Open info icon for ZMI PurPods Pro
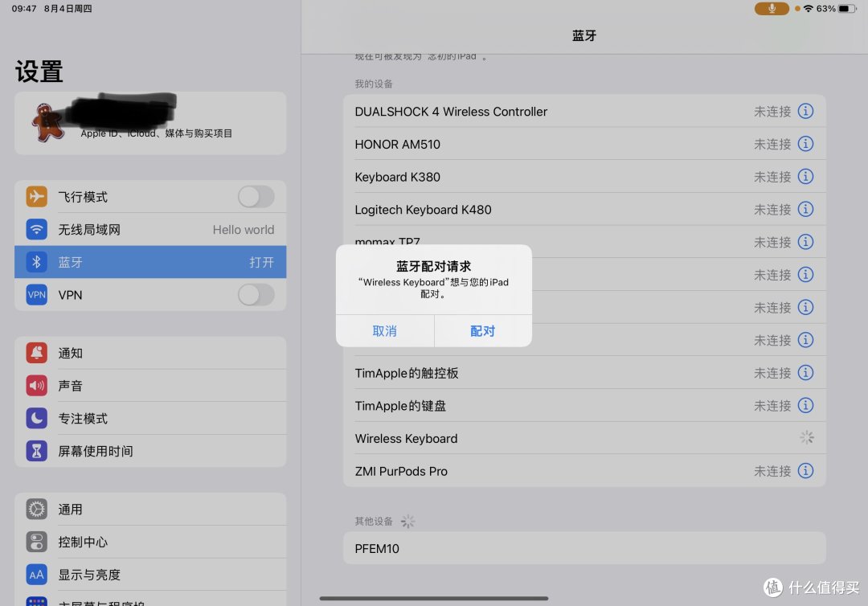The image size is (868, 606). click(x=805, y=471)
